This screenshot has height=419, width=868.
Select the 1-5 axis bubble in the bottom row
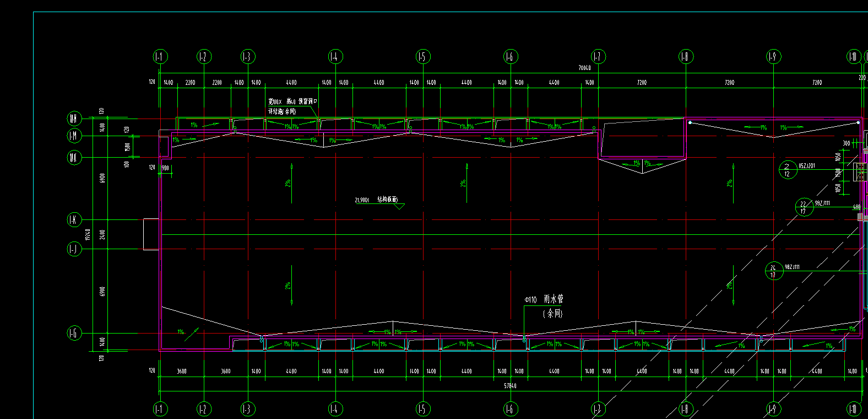pos(423,409)
